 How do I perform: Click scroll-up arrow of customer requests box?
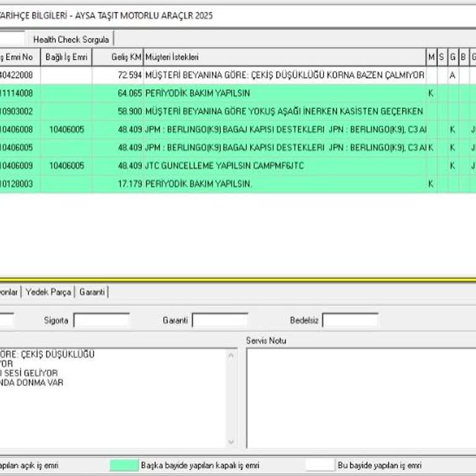232,355
